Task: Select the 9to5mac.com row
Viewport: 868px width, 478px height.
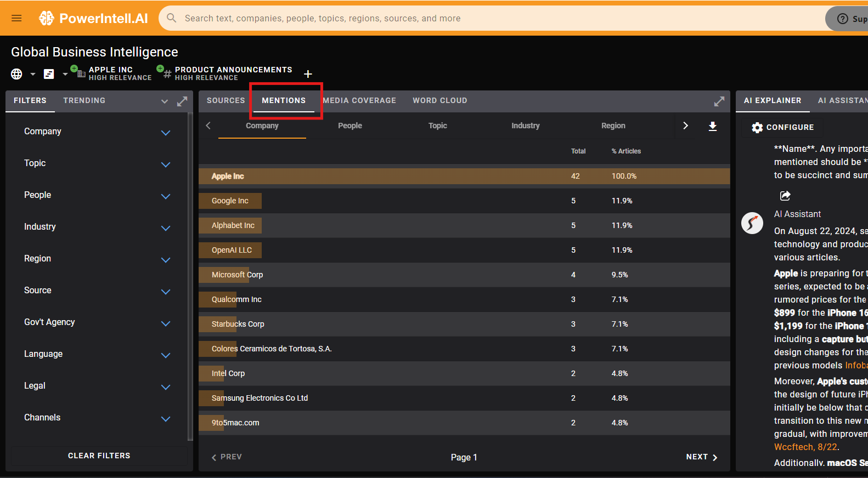Action: pos(464,423)
